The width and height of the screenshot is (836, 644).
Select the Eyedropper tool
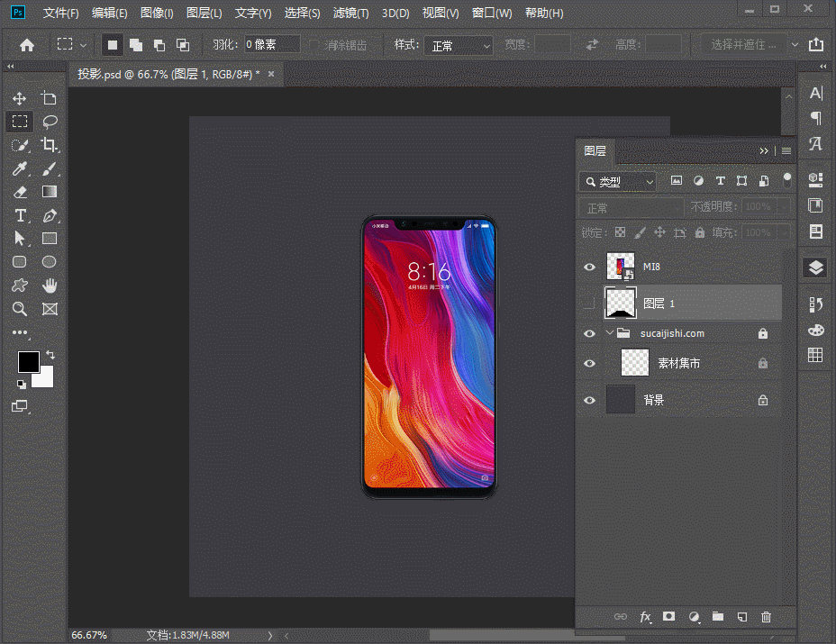20,168
